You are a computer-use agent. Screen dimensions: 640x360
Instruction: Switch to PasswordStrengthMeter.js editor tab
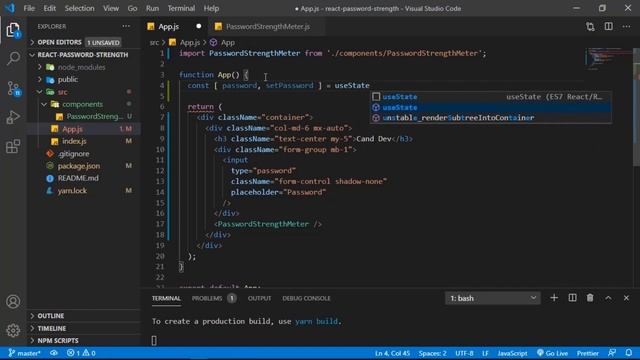tap(266, 27)
